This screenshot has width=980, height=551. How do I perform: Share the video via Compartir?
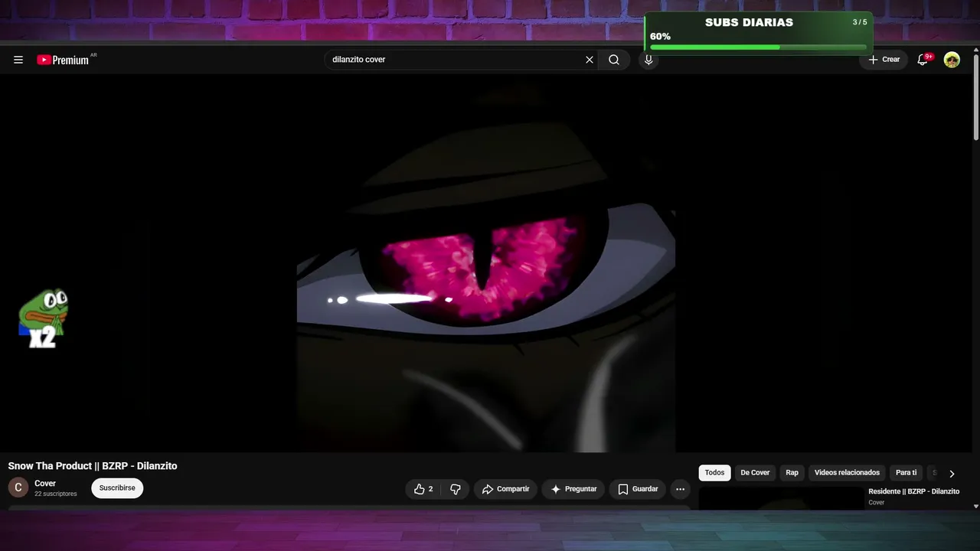[x=505, y=489]
